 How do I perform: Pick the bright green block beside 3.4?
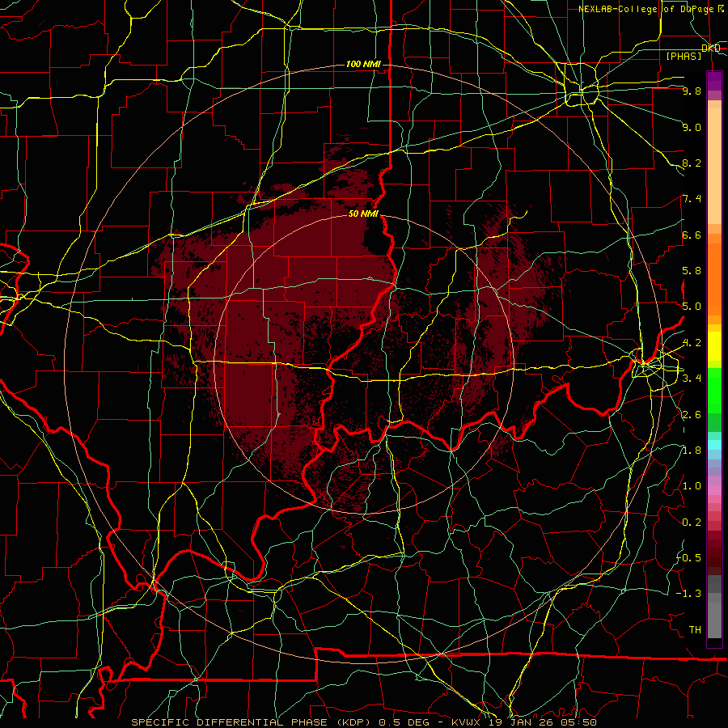(714, 390)
